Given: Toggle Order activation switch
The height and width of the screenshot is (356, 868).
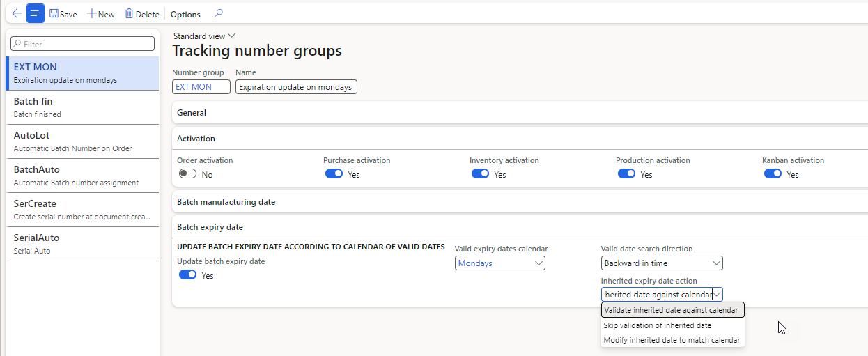Looking at the screenshot, I should (187, 174).
